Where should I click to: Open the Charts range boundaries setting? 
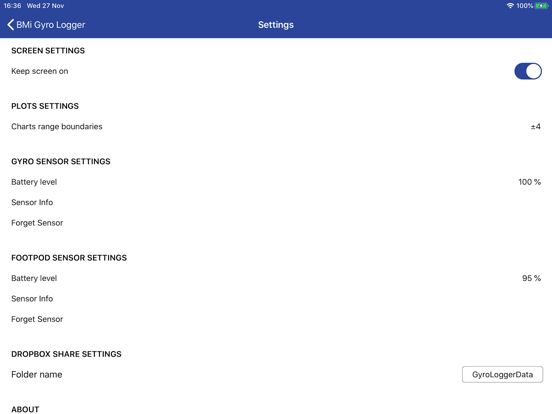[x=276, y=127]
